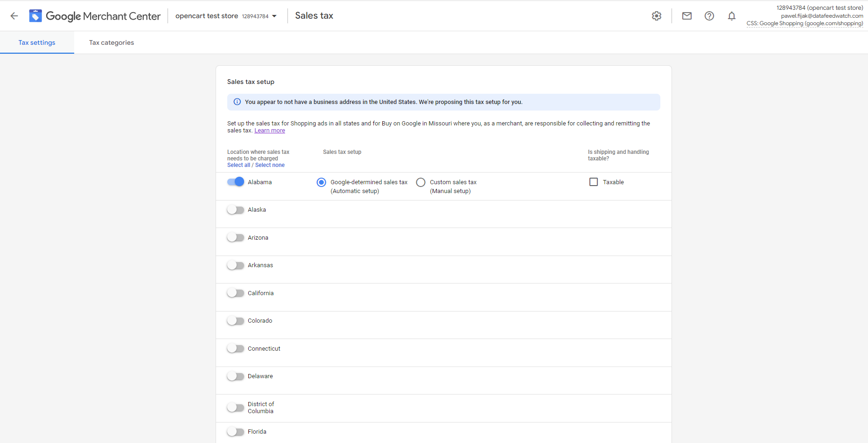
Task: Open the mail messages icon
Action: point(686,16)
